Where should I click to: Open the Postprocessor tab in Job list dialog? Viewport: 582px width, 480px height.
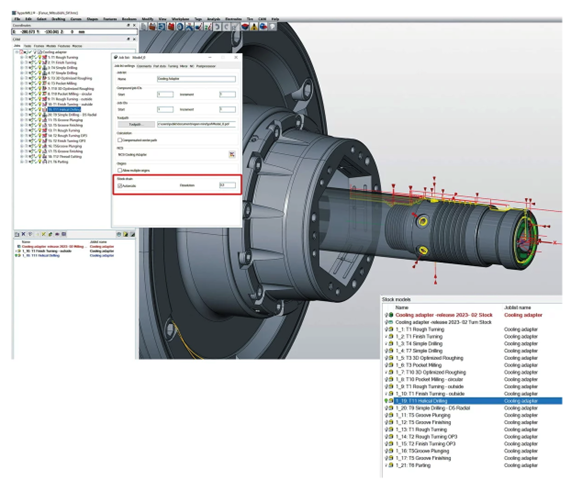click(206, 66)
